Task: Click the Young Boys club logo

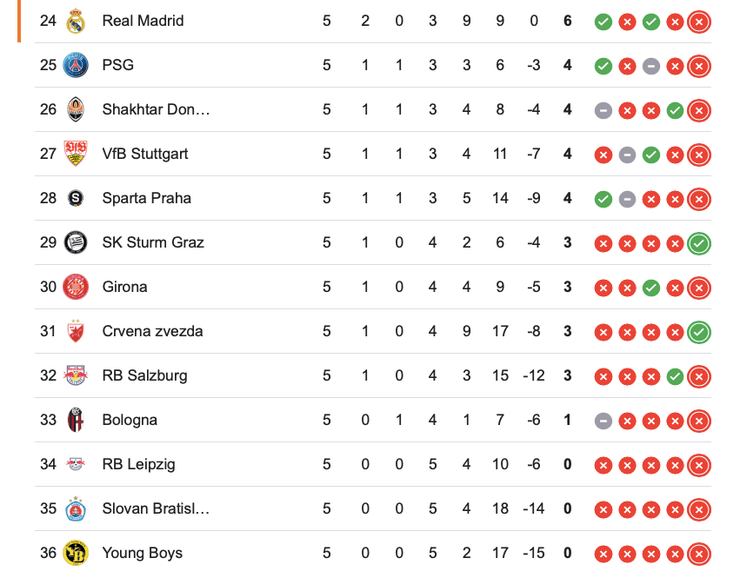Action: [x=76, y=553]
